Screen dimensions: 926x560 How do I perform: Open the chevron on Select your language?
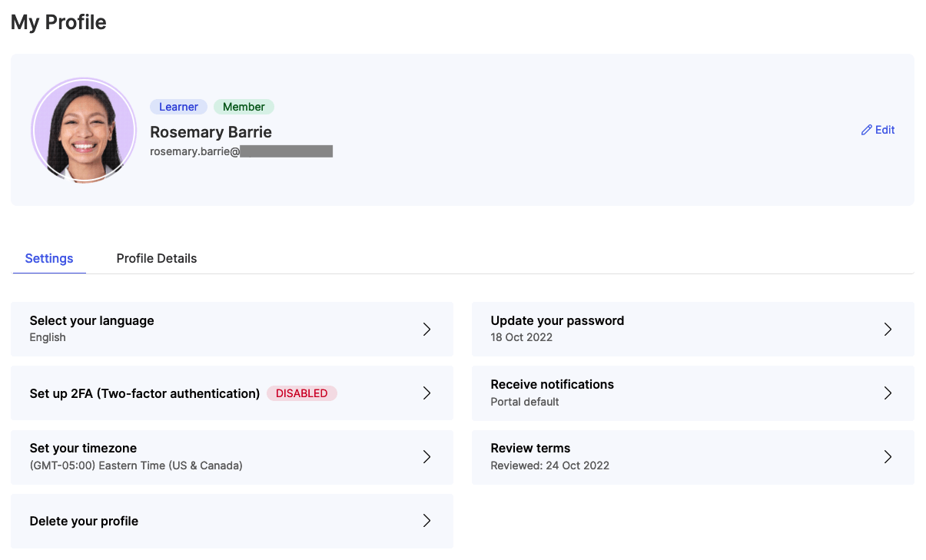(x=426, y=329)
